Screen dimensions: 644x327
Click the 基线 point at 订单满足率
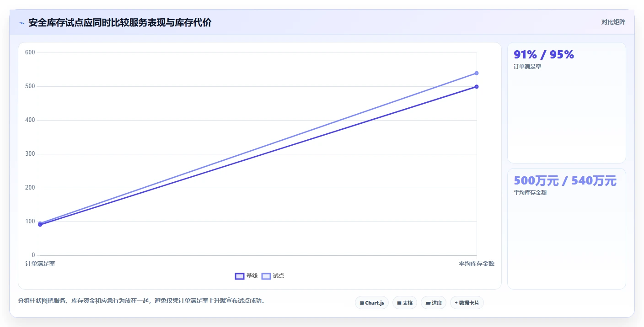(40, 225)
